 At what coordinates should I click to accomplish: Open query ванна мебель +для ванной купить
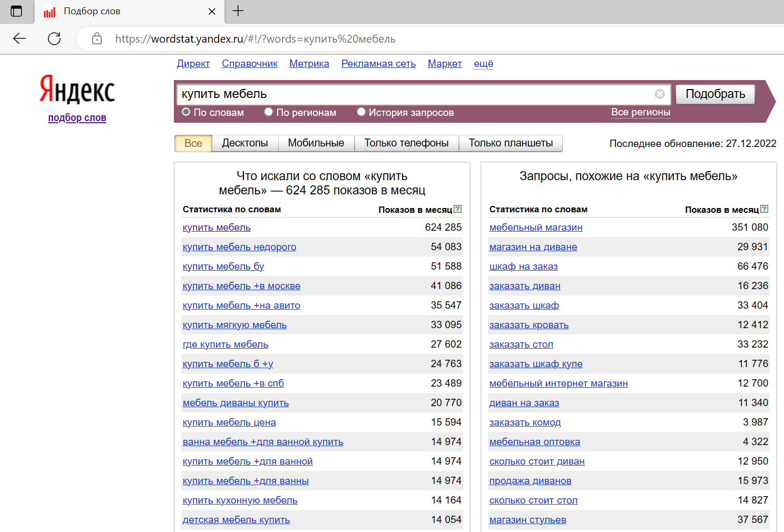tap(263, 442)
